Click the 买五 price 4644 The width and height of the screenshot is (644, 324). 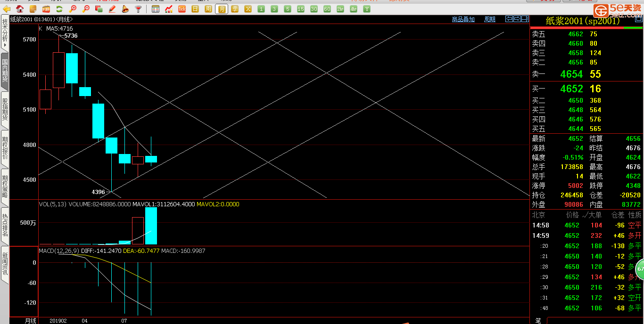576,129
